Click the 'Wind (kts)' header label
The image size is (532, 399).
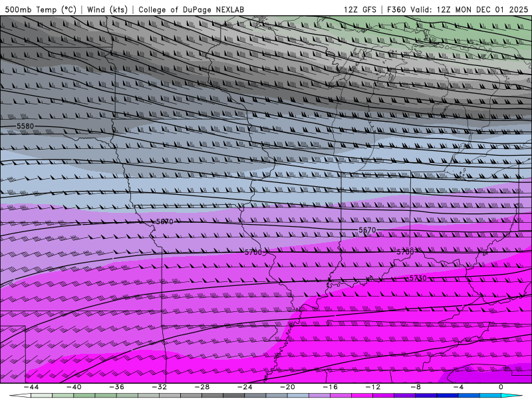pyautogui.click(x=107, y=9)
